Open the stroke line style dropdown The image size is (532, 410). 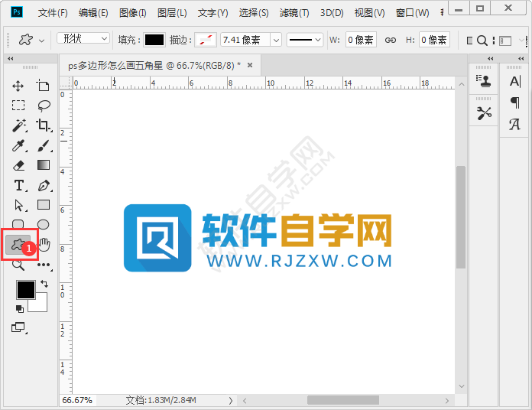point(305,40)
